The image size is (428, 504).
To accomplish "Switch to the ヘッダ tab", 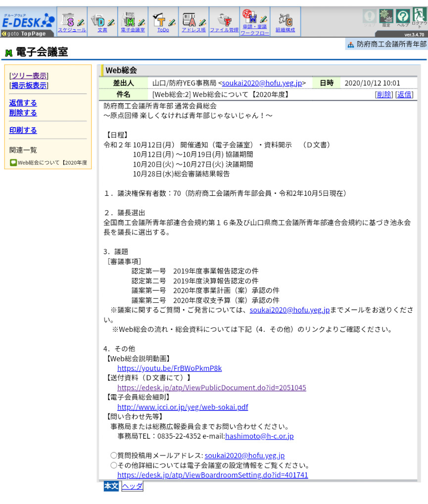I will (132, 486).
